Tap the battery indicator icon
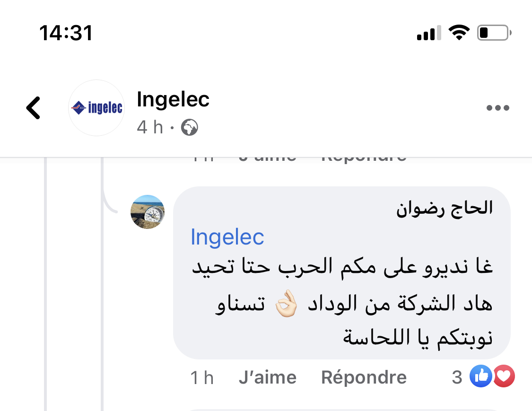Image resolution: width=532 pixels, height=411 pixels. 494,33
